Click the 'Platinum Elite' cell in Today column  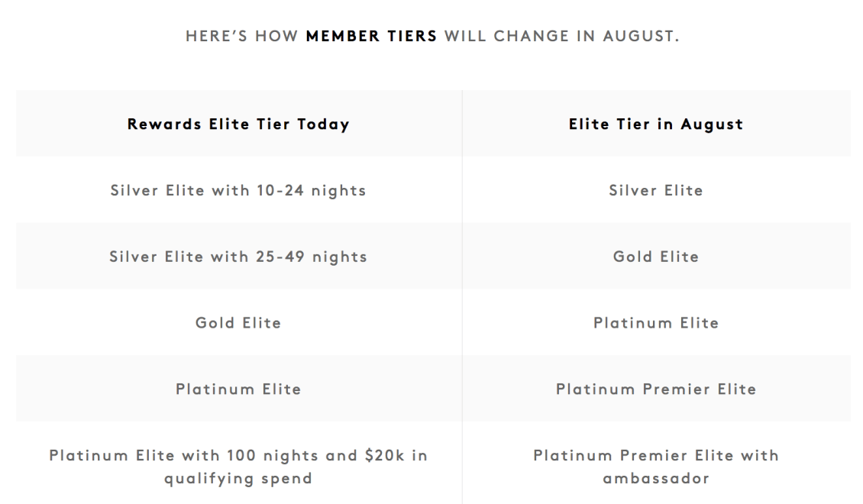point(238,389)
